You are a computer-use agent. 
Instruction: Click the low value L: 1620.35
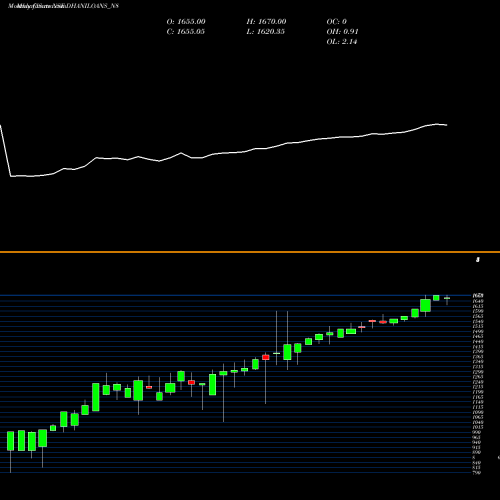point(265,32)
